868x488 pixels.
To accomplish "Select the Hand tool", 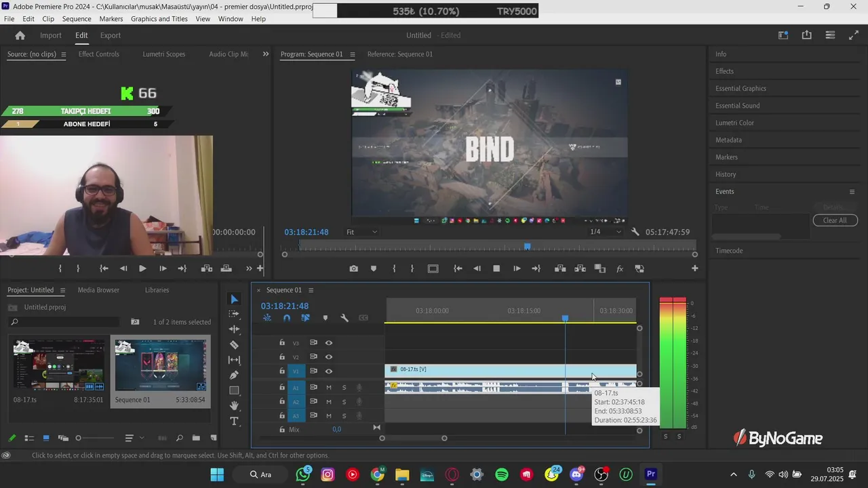I will (x=234, y=405).
